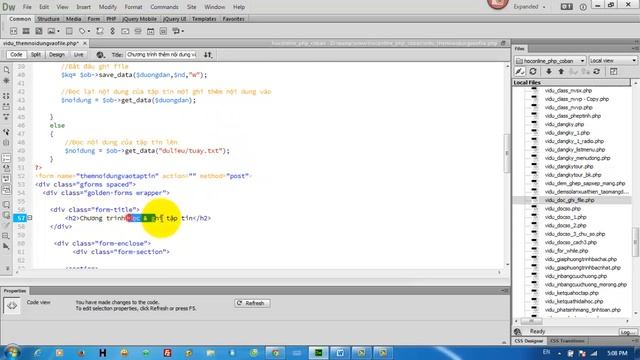640x360 pixels.
Task: Select file vidu_dangky.php
Action: [564, 124]
